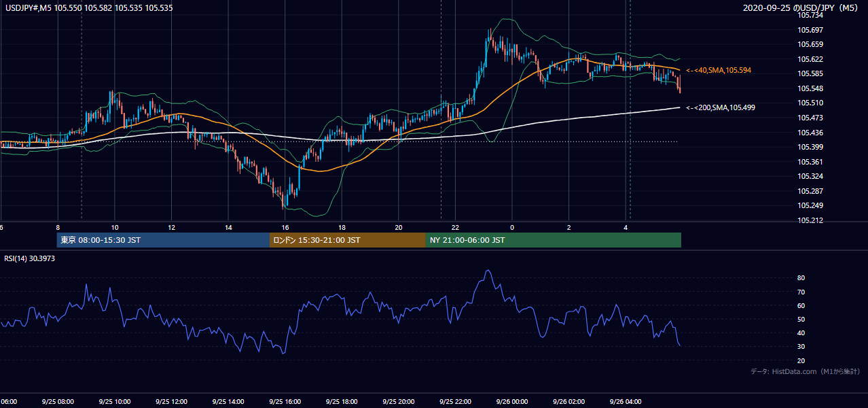Click the 105.510 price axis label
The width and height of the screenshot is (868, 408).
pos(811,103)
